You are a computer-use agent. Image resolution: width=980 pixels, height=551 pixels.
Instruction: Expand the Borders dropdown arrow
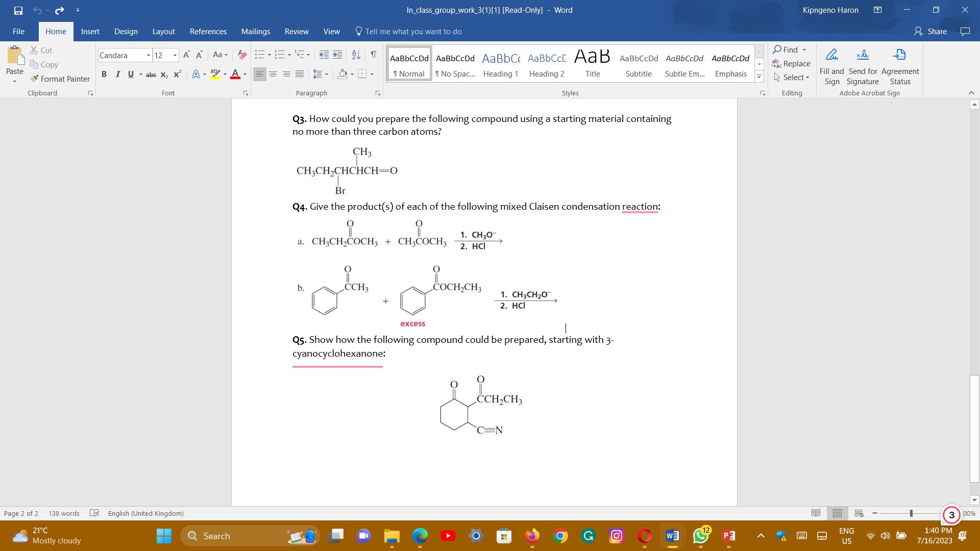[x=372, y=74]
